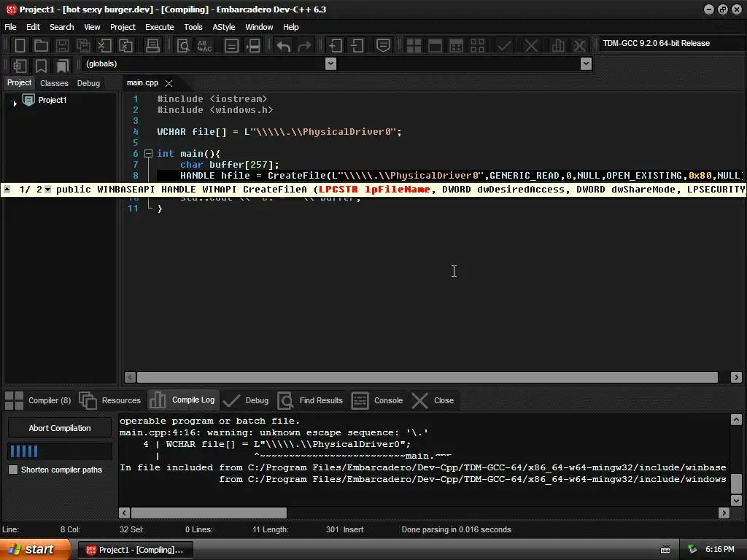Screen dimensions: 747x560
Task: Open the AStyle menu
Action: 224,27
